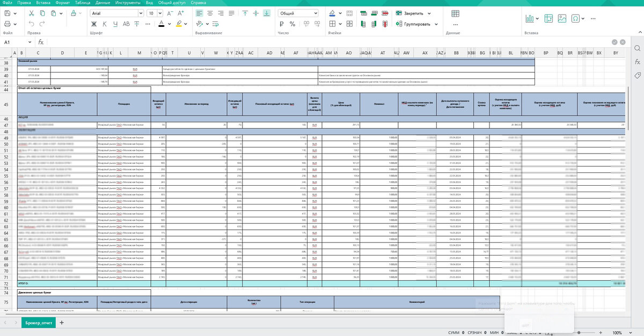Open the search magnifier in right sidebar
644x336 pixels.
coord(638,48)
